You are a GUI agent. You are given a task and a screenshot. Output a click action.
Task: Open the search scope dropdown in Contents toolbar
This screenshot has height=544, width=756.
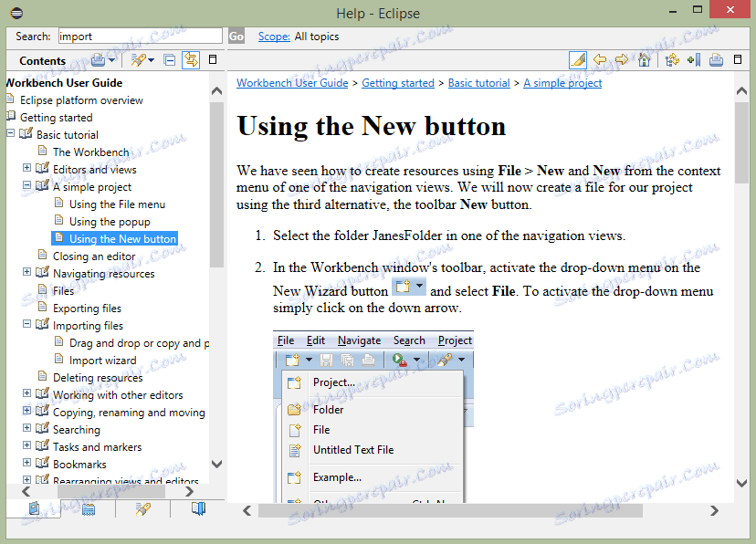(151, 60)
